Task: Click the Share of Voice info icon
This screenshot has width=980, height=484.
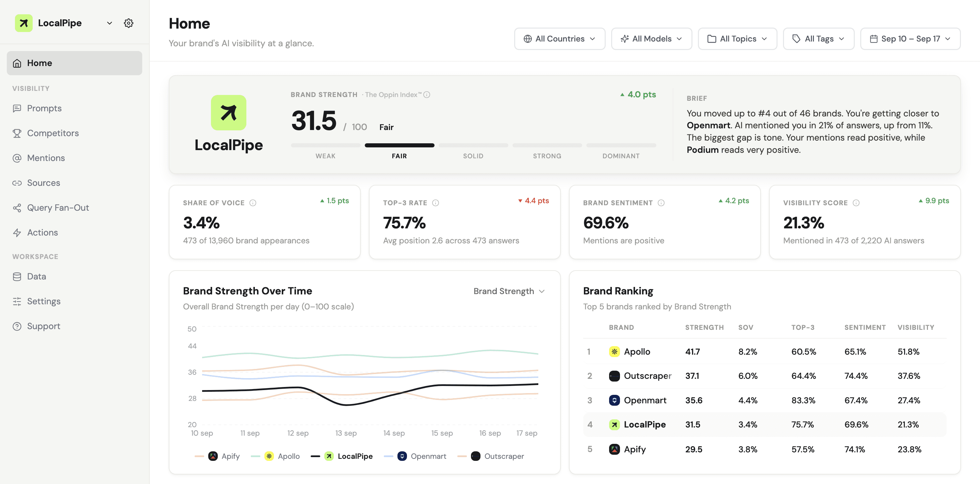Action: point(252,203)
